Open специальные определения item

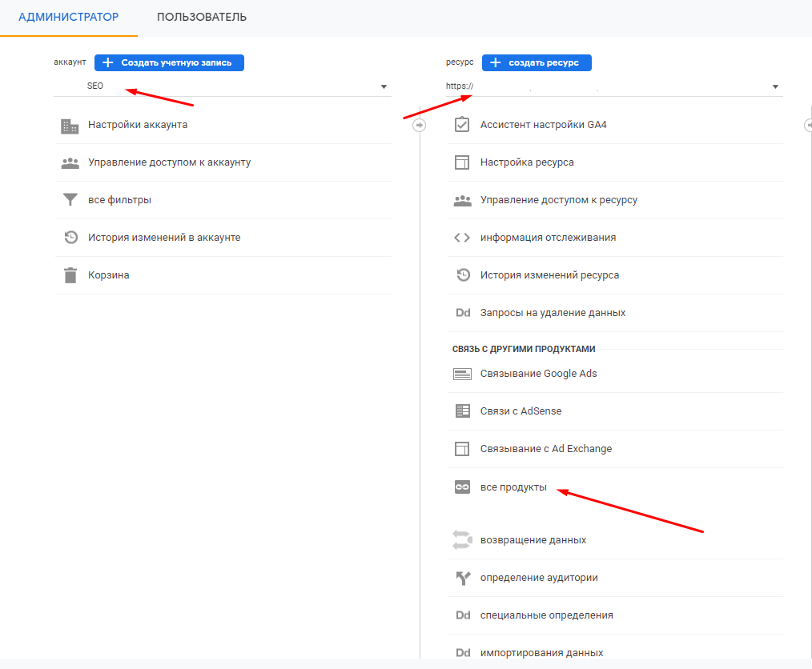(546, 615)
